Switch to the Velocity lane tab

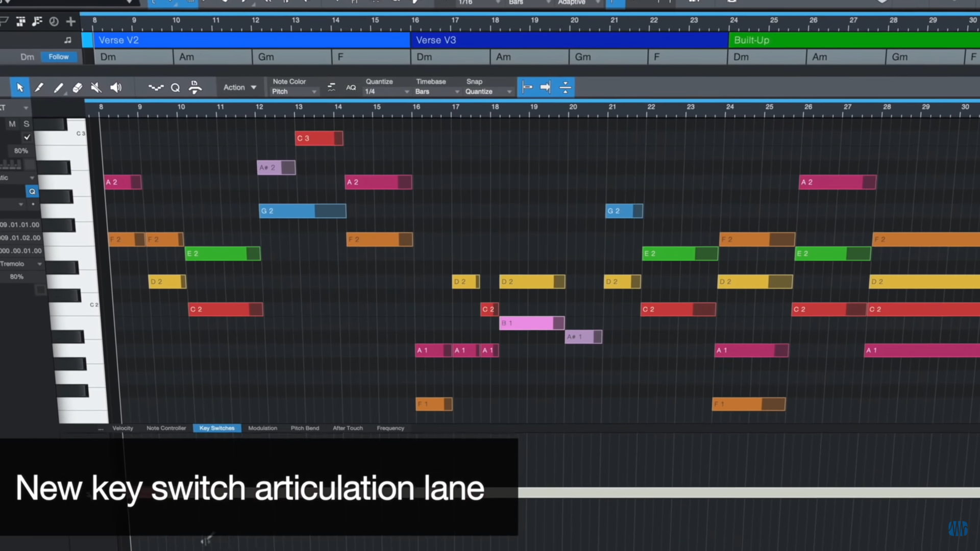122,428
